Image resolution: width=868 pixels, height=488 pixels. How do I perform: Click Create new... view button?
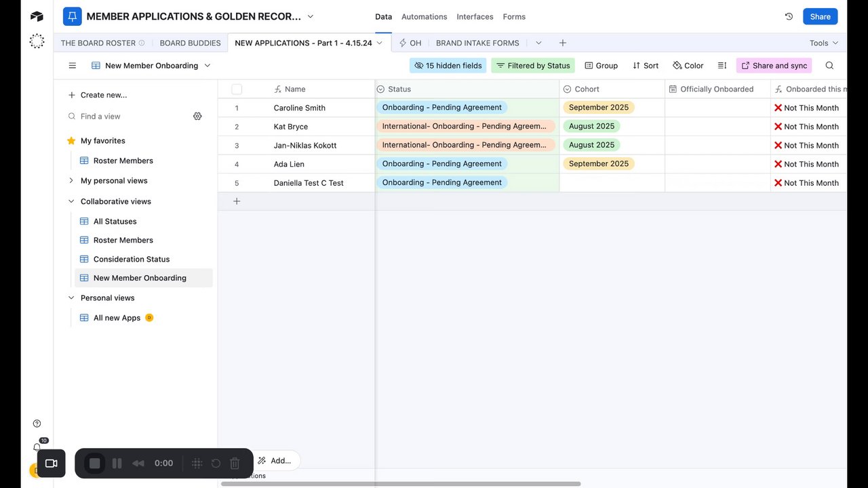(97, 95)
